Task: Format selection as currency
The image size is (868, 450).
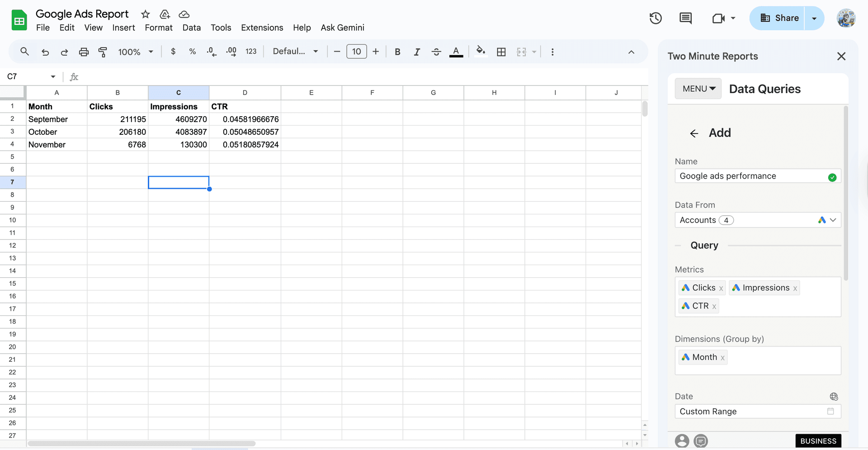Action: click(x=173, y=52)
